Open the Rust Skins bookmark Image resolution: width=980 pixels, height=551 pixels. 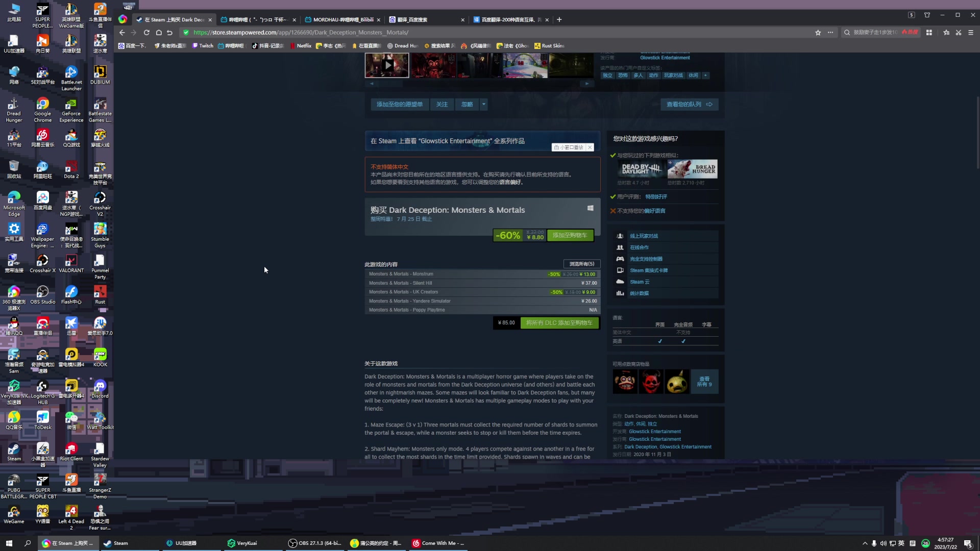549,46
